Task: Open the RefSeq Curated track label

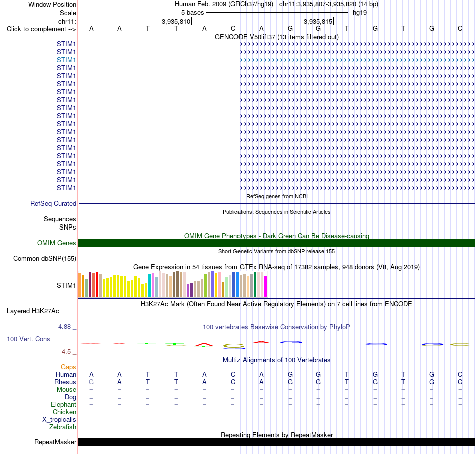Action: (53, 204)
